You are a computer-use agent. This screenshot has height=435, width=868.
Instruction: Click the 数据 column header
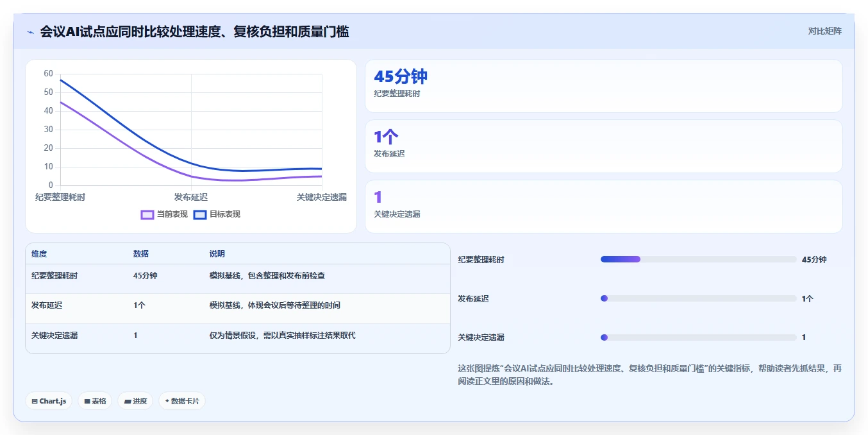pyautogui.click(x=141, y=254)
